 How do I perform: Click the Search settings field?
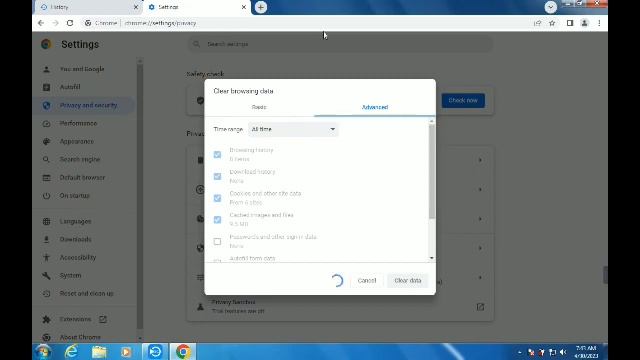tap(340, 44)
